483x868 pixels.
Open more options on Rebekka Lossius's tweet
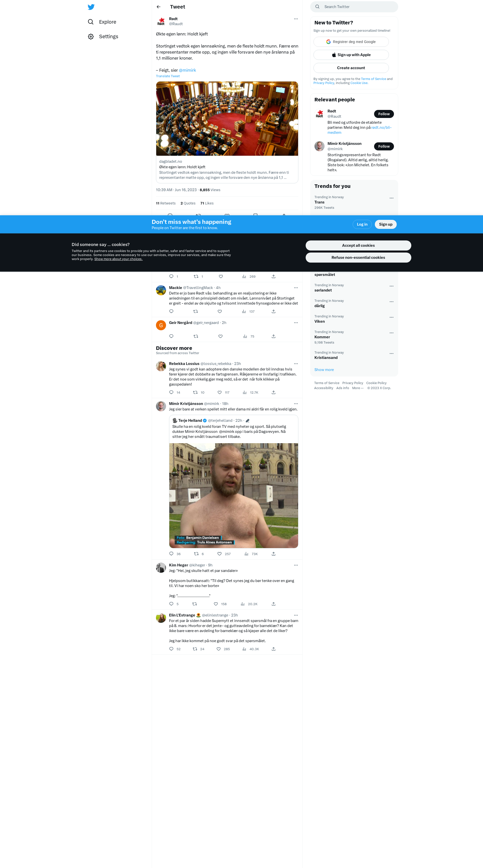pos(296,364)
